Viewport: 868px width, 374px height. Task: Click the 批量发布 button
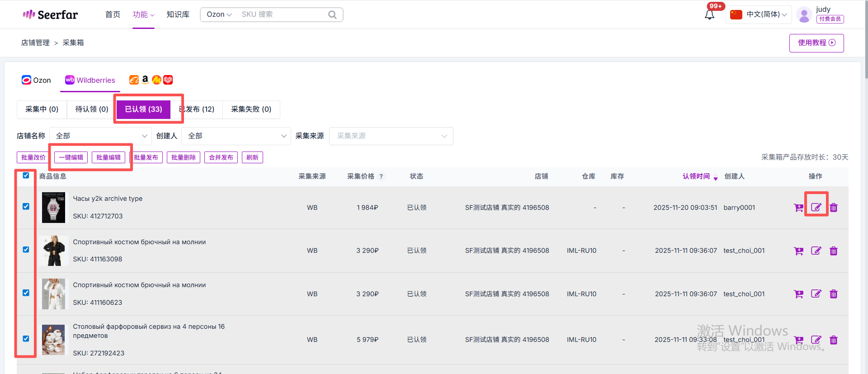click(x=146, y=157)
